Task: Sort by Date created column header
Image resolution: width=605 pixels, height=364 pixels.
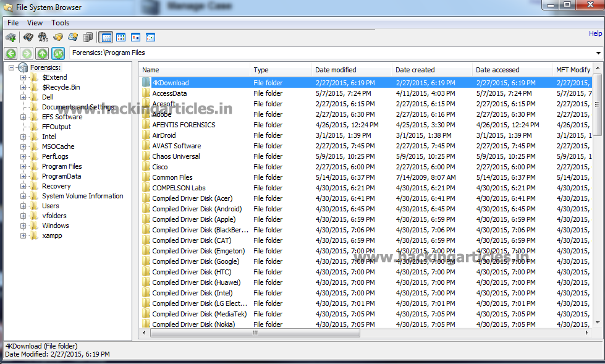Action: click(432, 70)
